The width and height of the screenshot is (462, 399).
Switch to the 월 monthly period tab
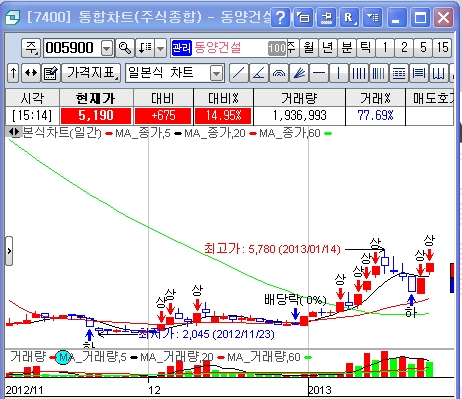(309, 48)
